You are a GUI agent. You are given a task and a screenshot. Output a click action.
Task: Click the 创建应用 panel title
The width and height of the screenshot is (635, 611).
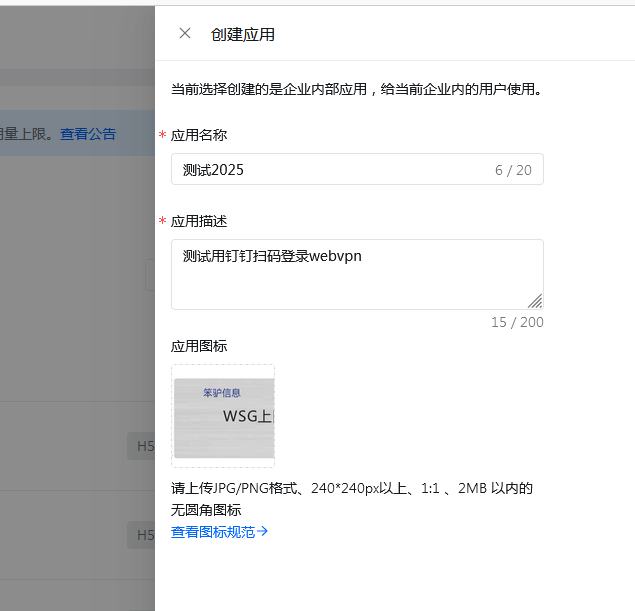pyautogui.click(x=243, y=34)
